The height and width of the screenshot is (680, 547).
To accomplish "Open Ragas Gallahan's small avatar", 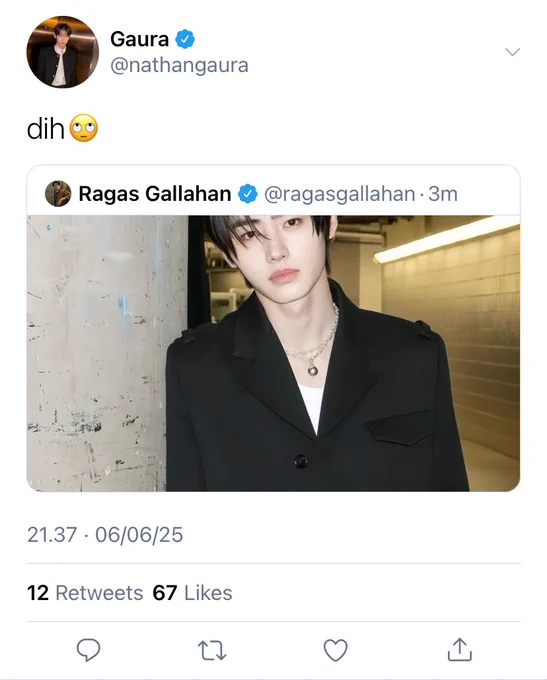I will click(58, 193).
